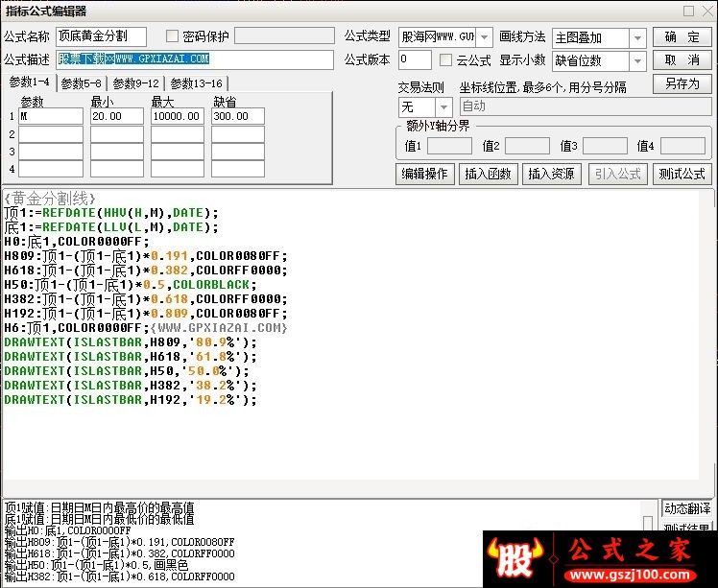Screen dimensions: 718x588
Task: Open the 画线方法 drawing method dropdown
Action: point(637,38)
